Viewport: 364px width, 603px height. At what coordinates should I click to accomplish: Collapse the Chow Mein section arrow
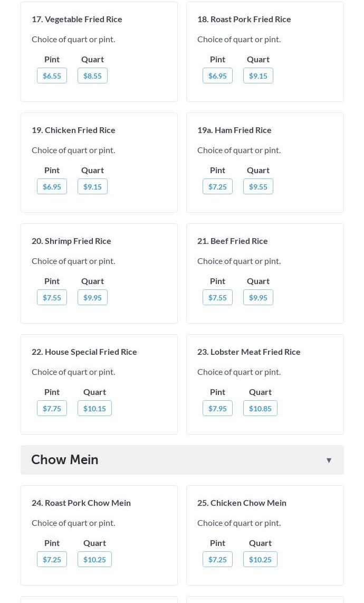coord(329,460)
